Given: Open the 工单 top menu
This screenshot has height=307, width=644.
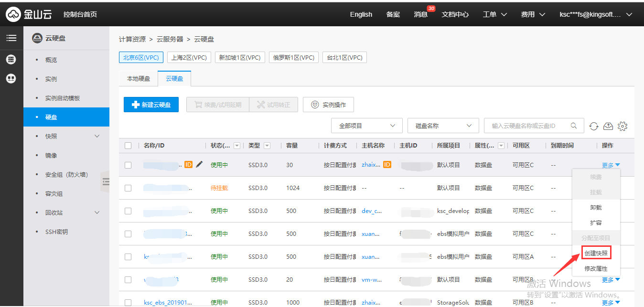Looking at the screenshot, I should tap(495, 14).
